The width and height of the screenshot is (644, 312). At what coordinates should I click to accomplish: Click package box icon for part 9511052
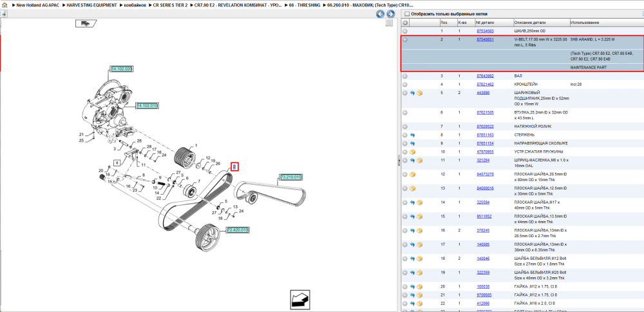point(420,217)
